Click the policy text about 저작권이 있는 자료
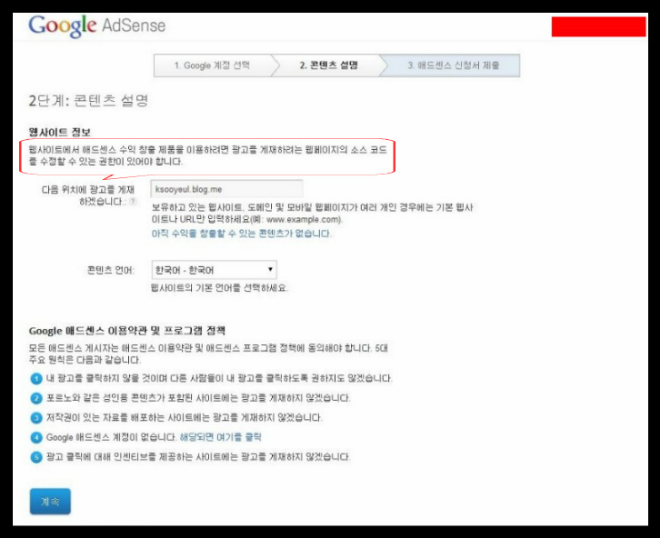 [x=184, y=418]
